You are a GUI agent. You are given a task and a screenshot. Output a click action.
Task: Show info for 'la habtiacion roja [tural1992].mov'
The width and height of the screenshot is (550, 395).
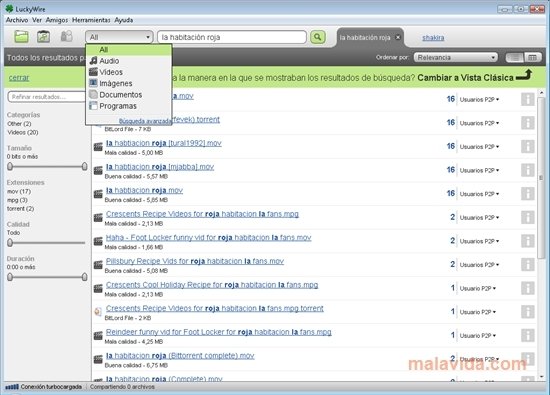(x=528, y=146)
